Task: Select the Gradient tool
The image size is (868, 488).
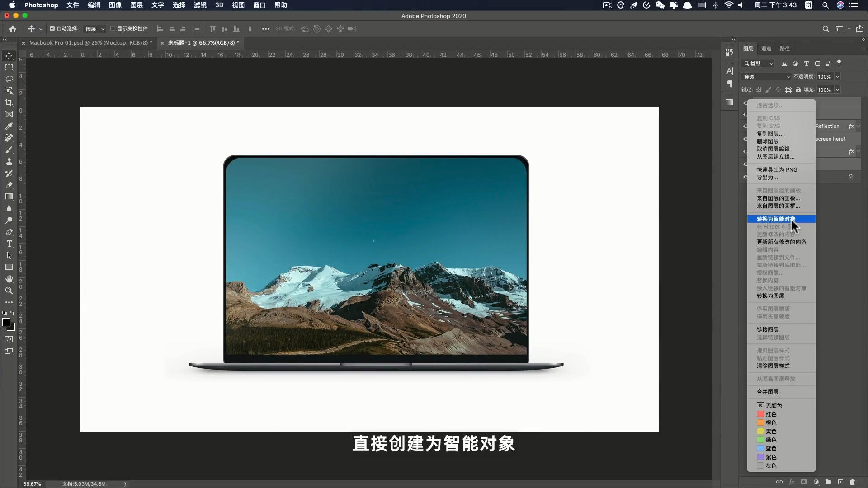Action: tap(9, 197)
